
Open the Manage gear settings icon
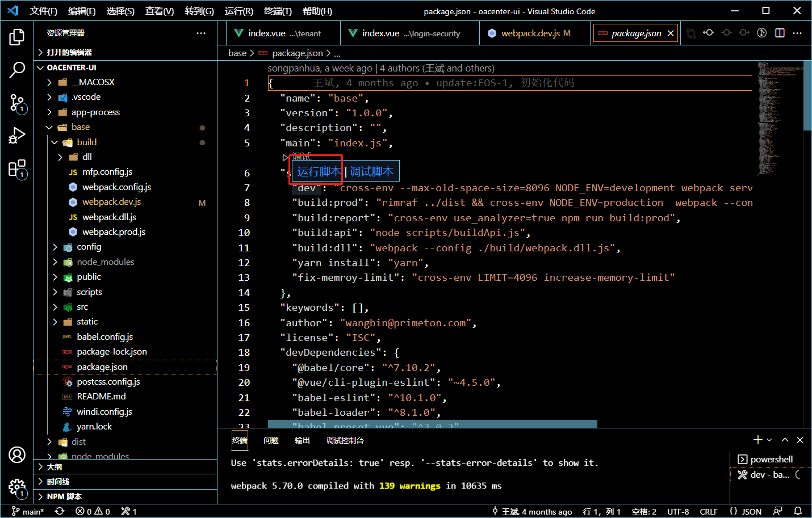tap(17, 487)
